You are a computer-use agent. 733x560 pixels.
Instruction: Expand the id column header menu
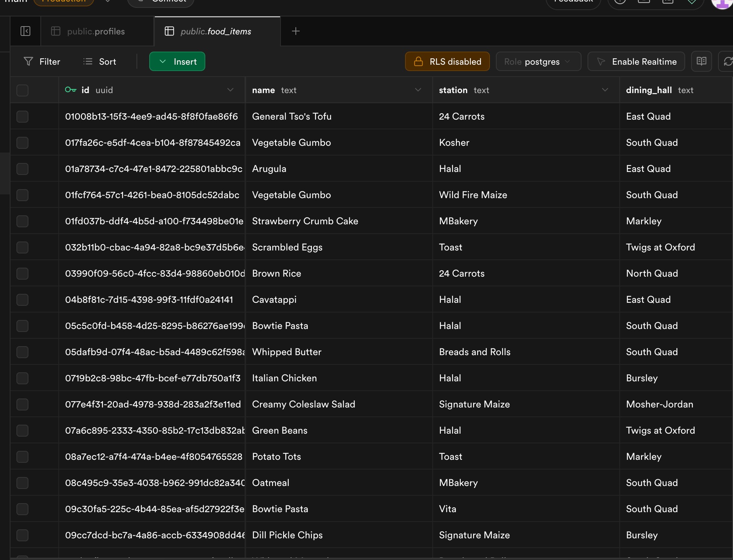[x=230, y=90]
